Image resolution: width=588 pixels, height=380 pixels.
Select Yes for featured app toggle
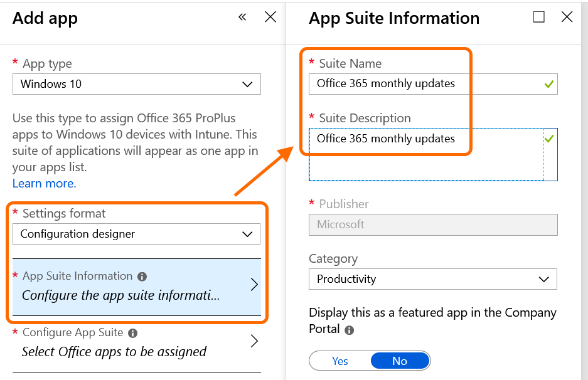pos(340,361)
